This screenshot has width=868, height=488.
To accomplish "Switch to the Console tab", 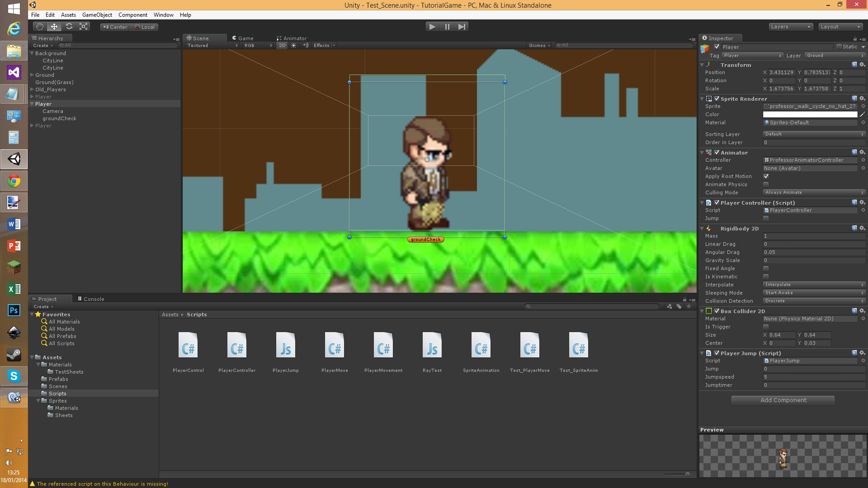I will coord(91,299).
